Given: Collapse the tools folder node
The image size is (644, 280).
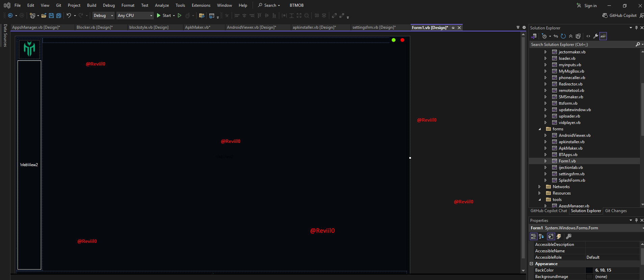Looking at the screenshot, I should tap(540, 200).
